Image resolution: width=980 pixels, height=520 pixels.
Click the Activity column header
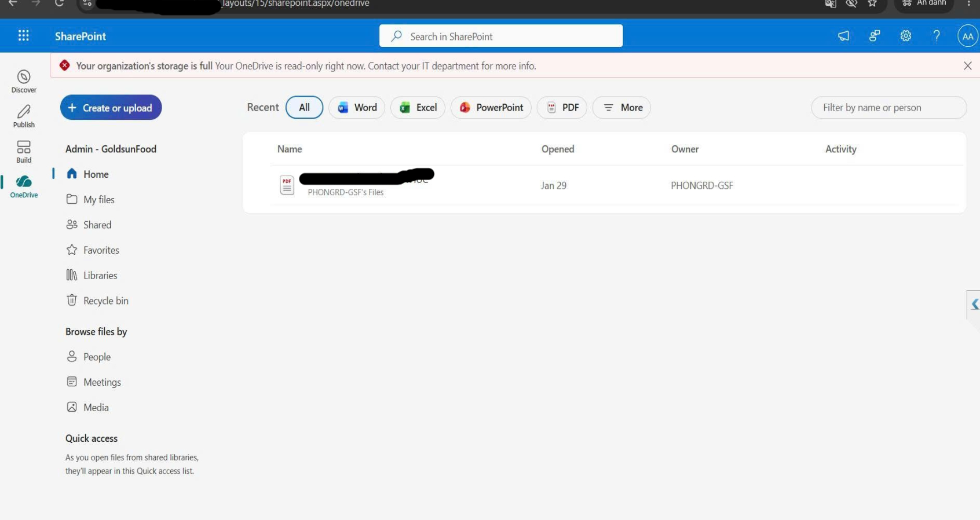point(840,149)
